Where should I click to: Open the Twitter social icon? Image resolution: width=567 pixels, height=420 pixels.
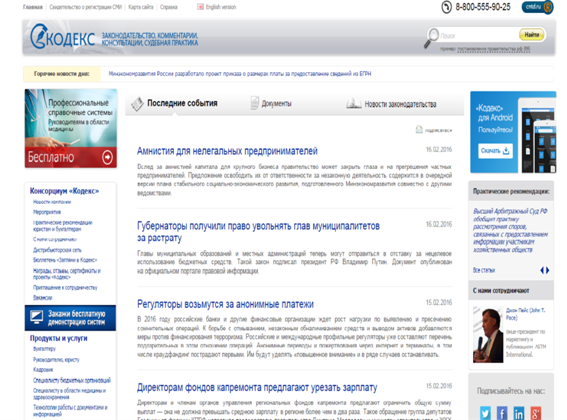[x=485, y=413]
